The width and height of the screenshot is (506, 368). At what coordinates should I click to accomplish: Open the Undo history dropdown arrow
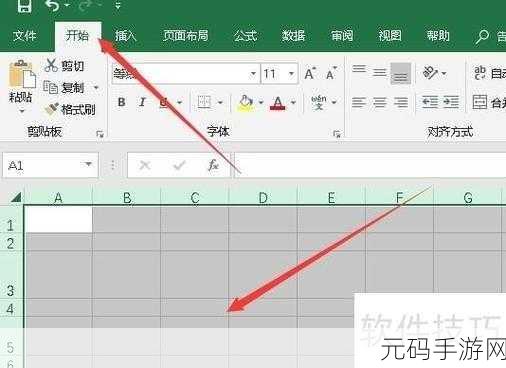[x=67, y=5]
